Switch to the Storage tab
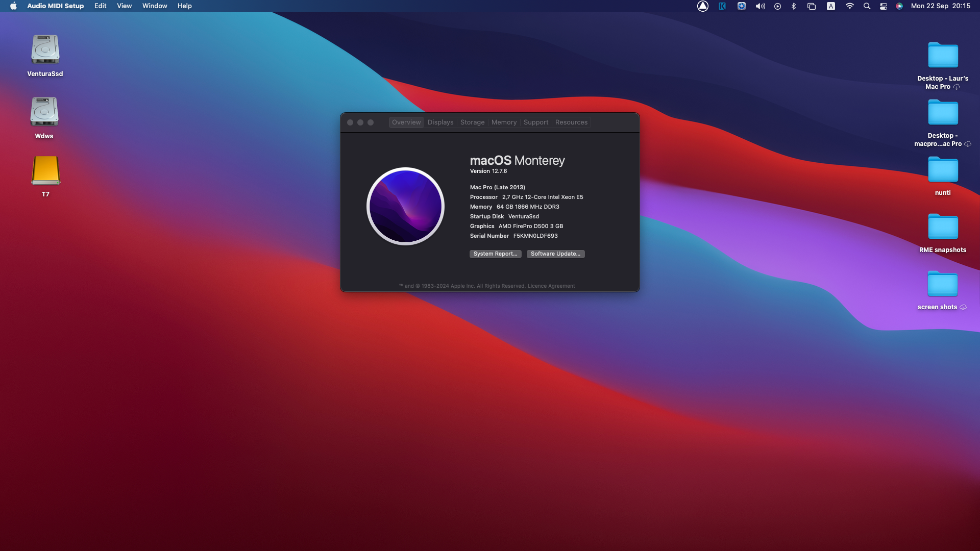 pos(472,122)
